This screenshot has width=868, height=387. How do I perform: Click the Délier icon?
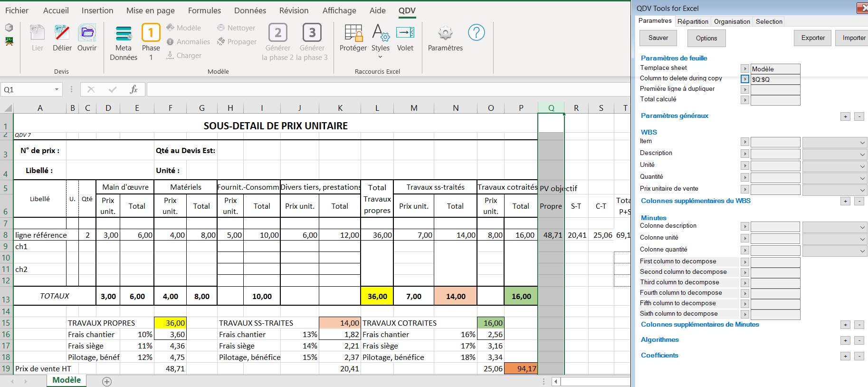pyautogui.click(x=62, y=32)
